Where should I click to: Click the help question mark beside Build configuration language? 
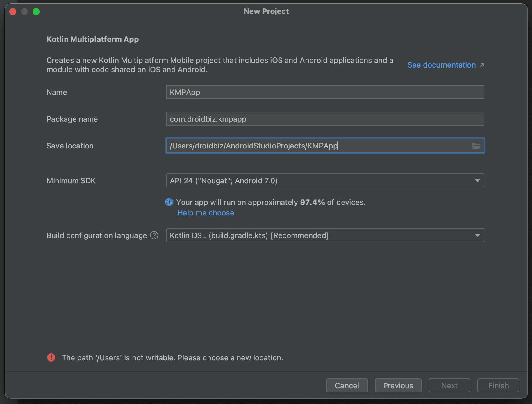click(x=154, y=235)
